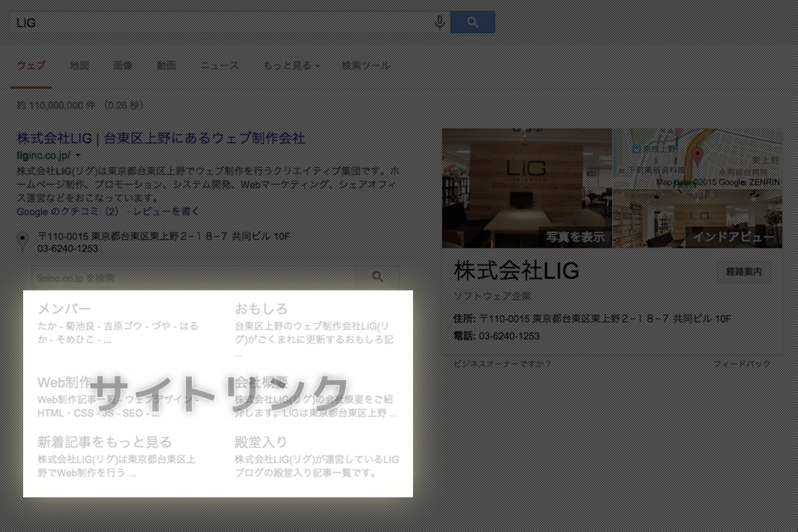Screen dimensions: 798x532
Task: Open the 会社概要 sitelink
Action: pos(261,382)
